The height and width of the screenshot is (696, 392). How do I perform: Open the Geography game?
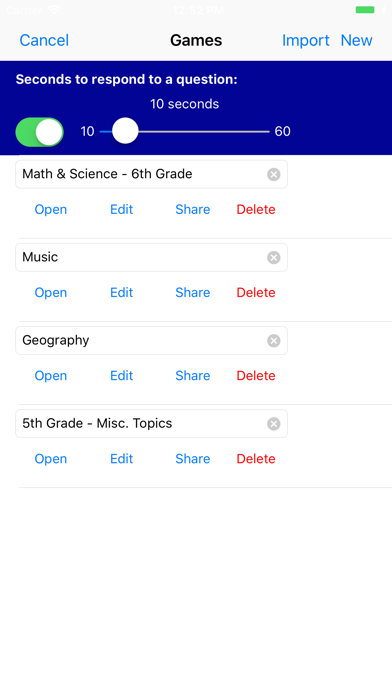(51, 376)
